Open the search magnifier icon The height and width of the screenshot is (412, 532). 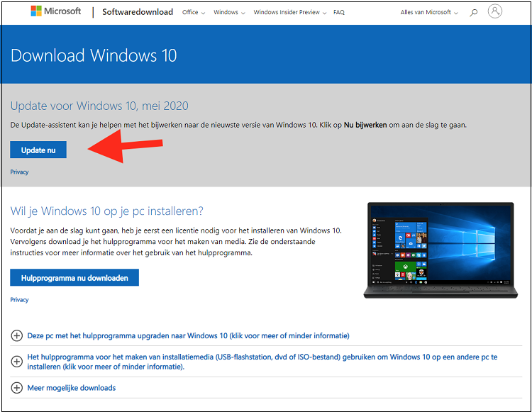pyautogui.click(x=474, y=13)
